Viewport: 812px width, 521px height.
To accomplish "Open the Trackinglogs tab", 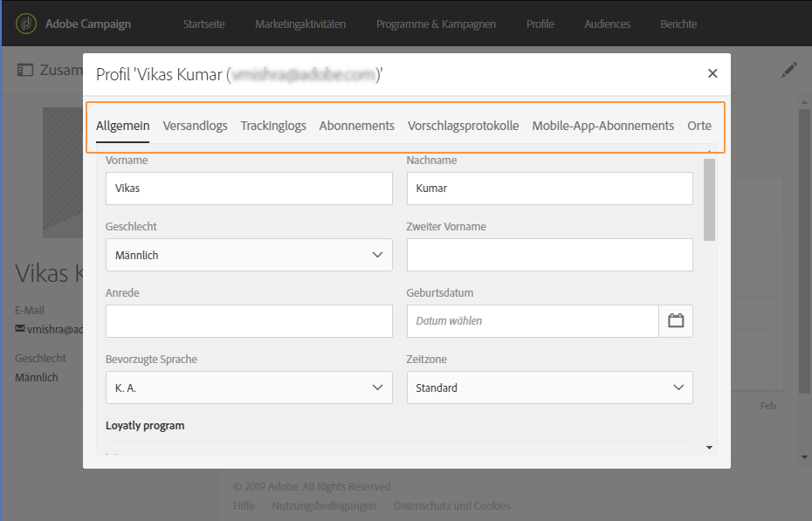I will [x=273, y=126].
